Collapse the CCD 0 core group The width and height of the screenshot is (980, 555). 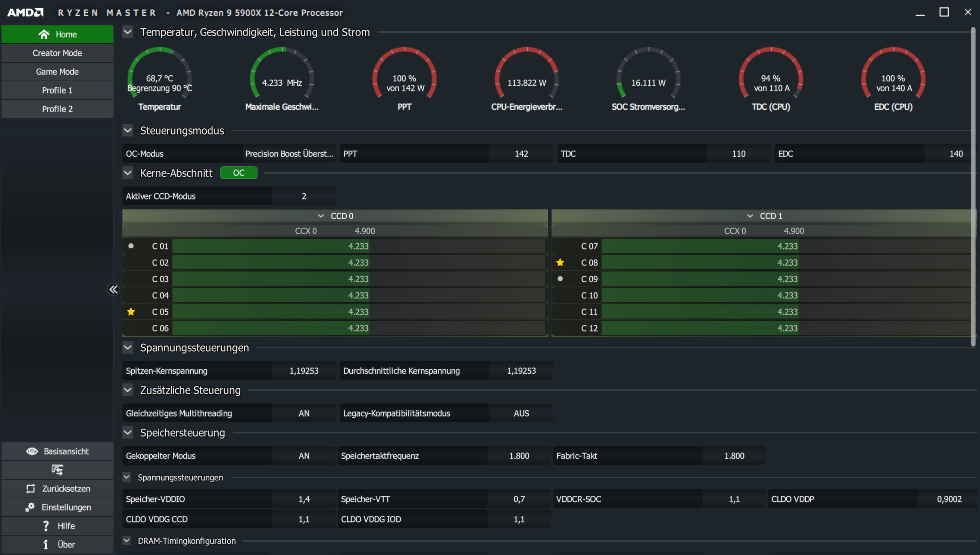click(x=321, y=216)
